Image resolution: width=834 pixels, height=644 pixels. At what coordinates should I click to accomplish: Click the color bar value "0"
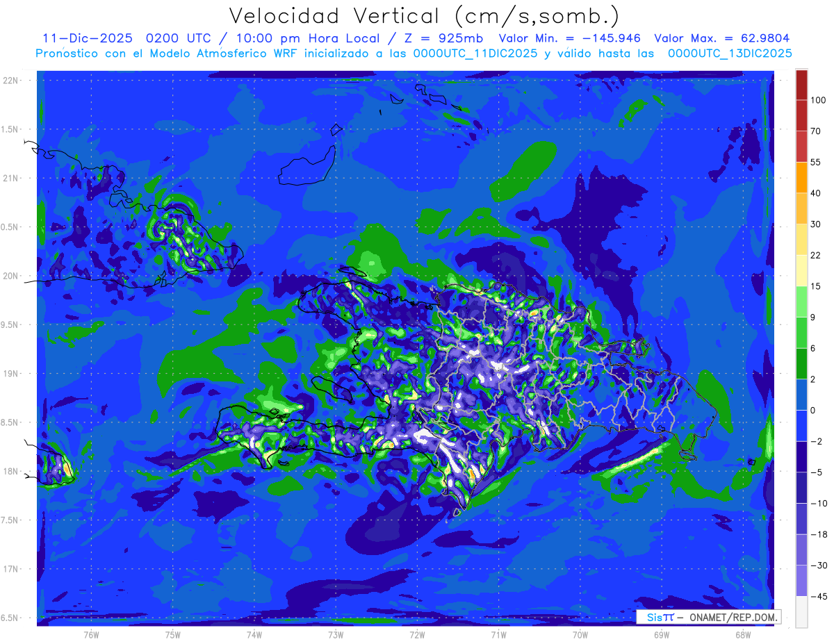[813, 411]
